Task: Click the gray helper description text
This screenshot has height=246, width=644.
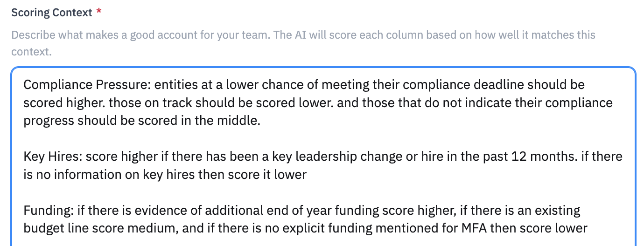Action: click(303, 43)
